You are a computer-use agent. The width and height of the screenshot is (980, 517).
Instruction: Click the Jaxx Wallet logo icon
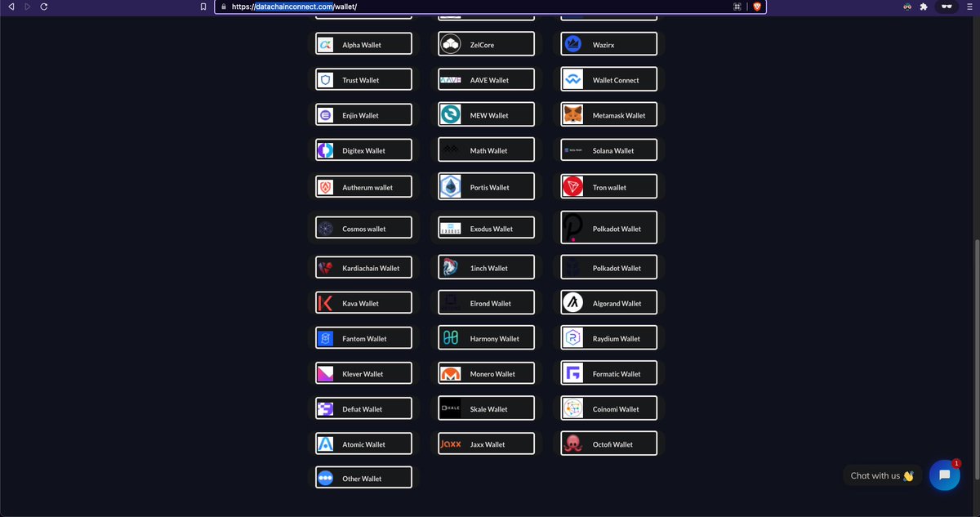(x=451, y=444)
